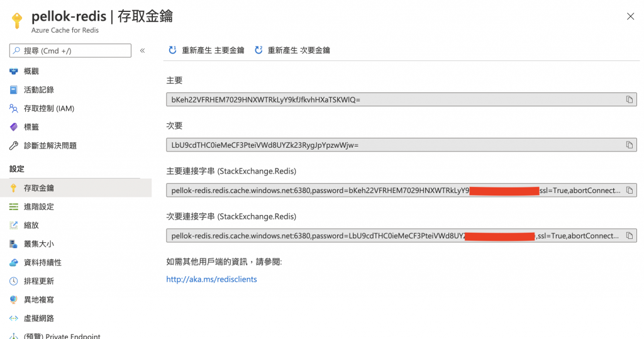Click the Azure Cache for Redis subtitle

(x=65, y=30)
